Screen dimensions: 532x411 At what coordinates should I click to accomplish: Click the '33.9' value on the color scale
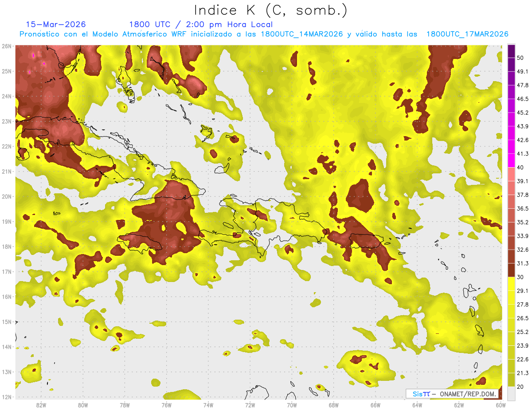(523, 236)
